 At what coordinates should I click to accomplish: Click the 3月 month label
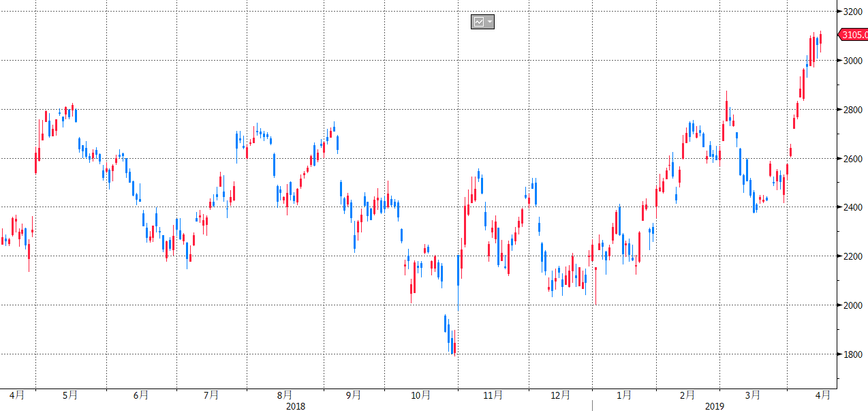tap(753, 395)
